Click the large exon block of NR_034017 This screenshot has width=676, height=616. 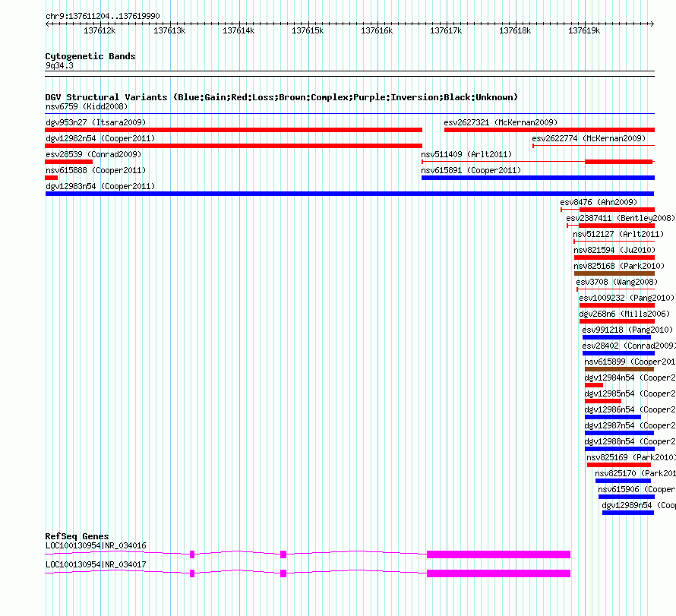(x=498, y=573)
